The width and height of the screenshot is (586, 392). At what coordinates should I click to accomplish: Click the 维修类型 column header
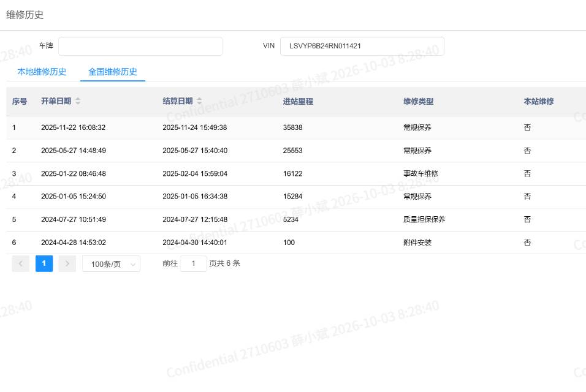tap(418, 102)
